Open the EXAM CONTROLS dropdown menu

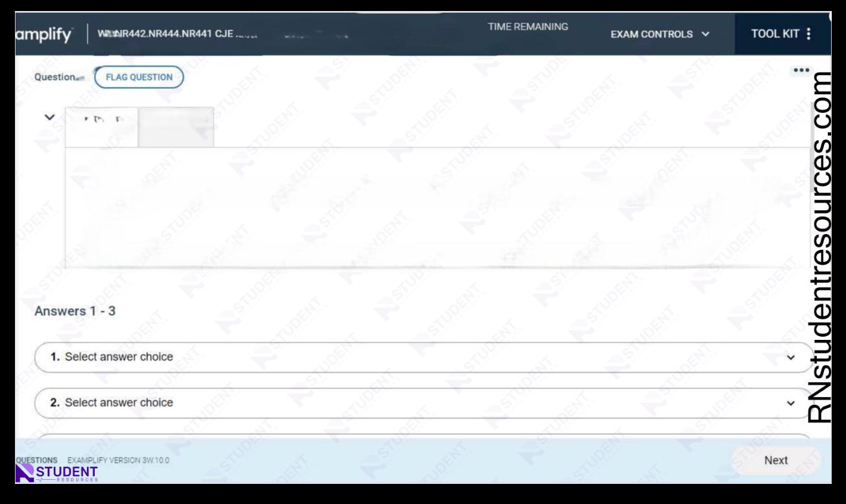pyautogui.click(x=660, y=34)
